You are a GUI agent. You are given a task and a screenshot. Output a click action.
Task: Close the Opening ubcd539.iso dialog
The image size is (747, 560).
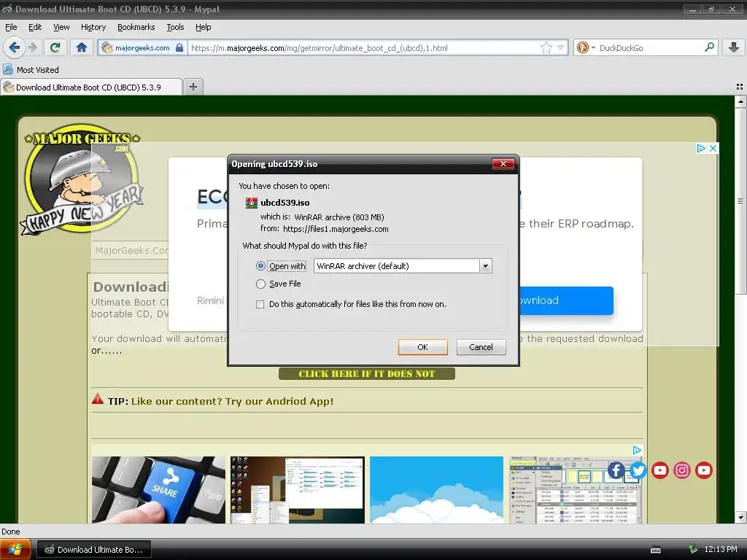tap(503, 164)
